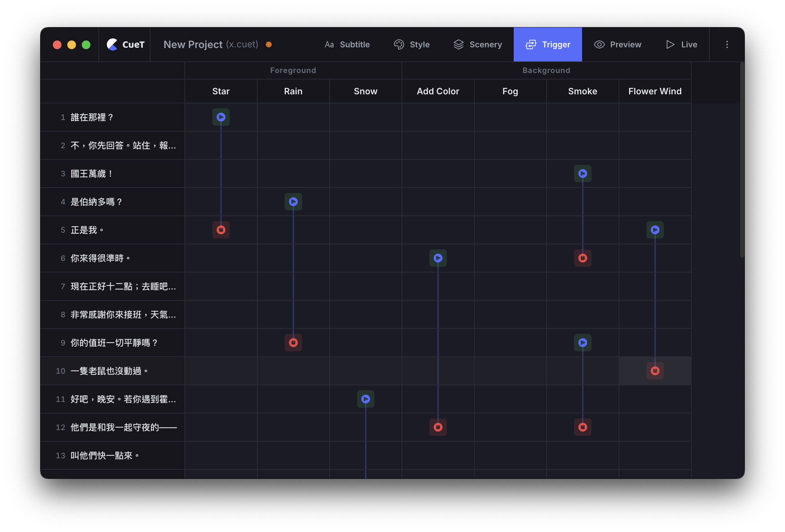785x532 pixels.
Task: Click Add Color stop trigger on line 12
Action: click(438, 427)
